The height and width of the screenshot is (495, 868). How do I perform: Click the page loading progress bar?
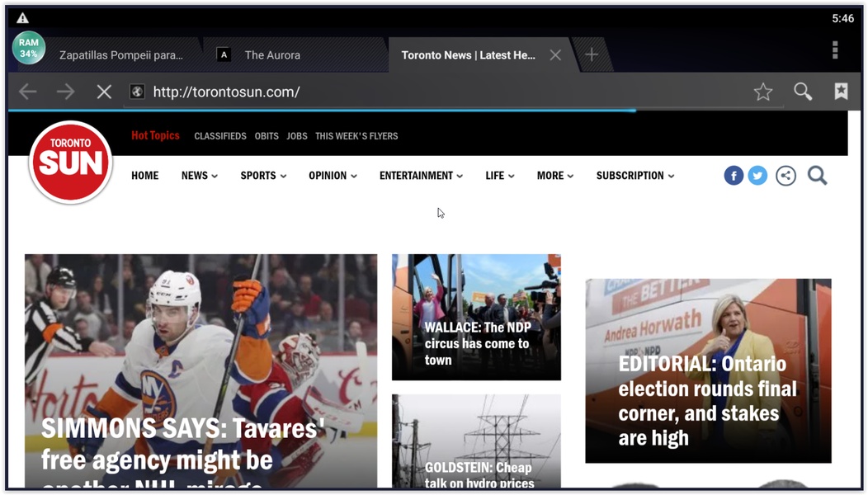[322, 111]
